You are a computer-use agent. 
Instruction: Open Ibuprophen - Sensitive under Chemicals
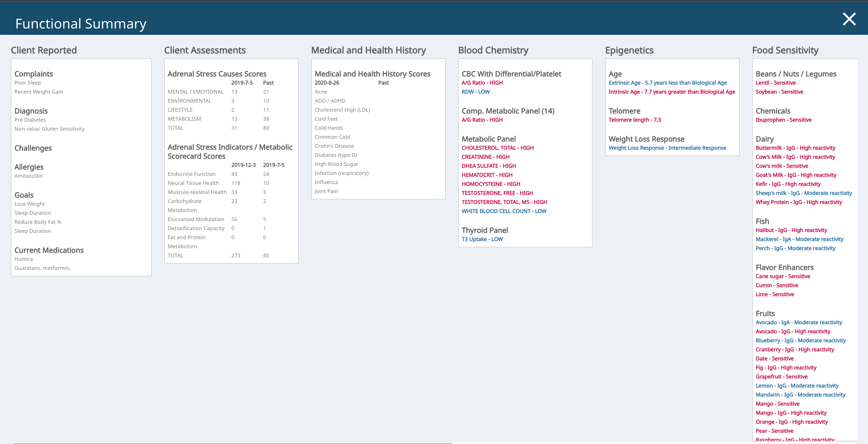pos(783,120)
